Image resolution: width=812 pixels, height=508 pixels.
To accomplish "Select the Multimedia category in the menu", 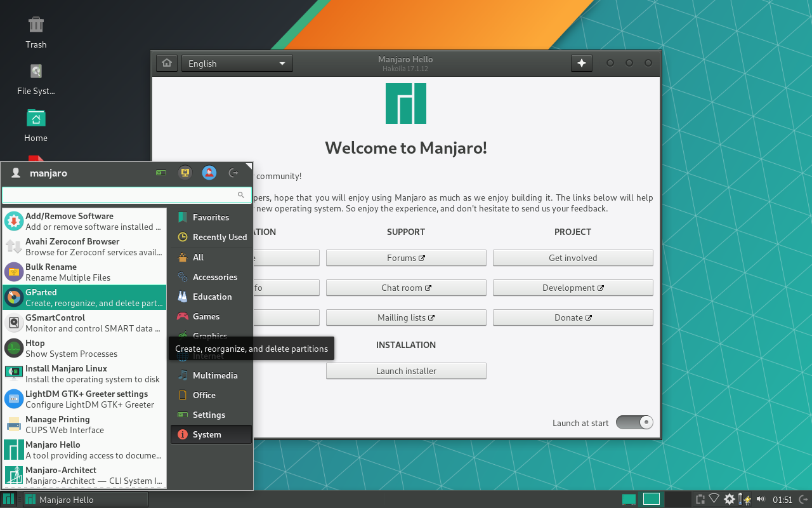I will (214, 375).
